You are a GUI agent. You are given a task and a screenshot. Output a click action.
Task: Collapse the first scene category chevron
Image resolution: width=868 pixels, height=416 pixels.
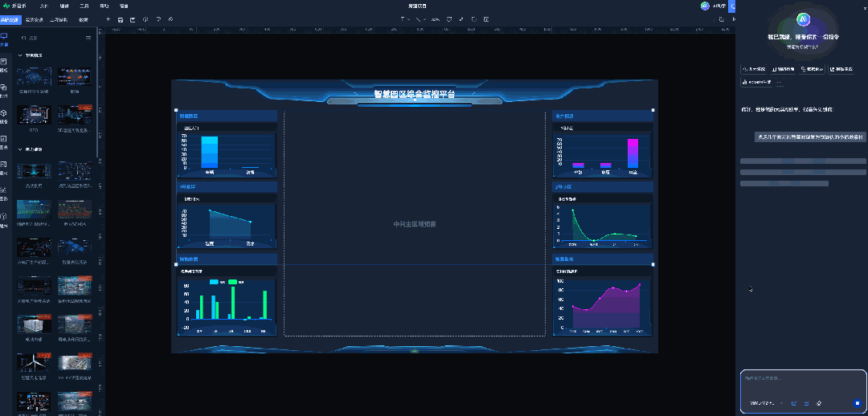click(x=20, y=55)
